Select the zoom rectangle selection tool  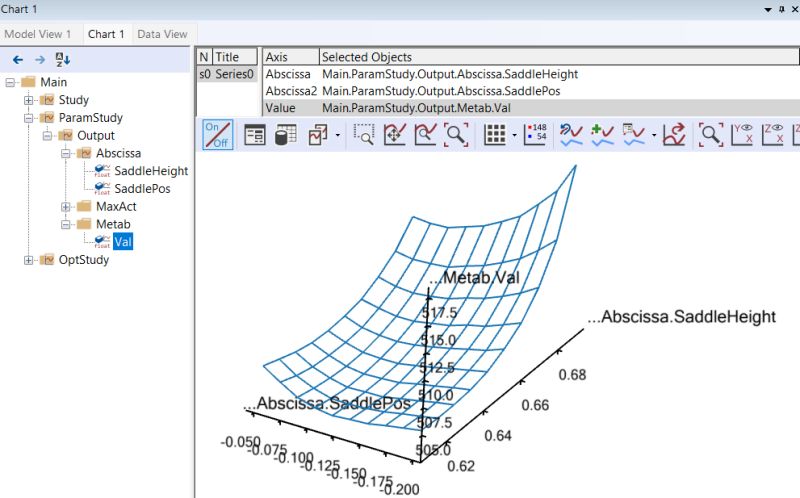point(364,135)
